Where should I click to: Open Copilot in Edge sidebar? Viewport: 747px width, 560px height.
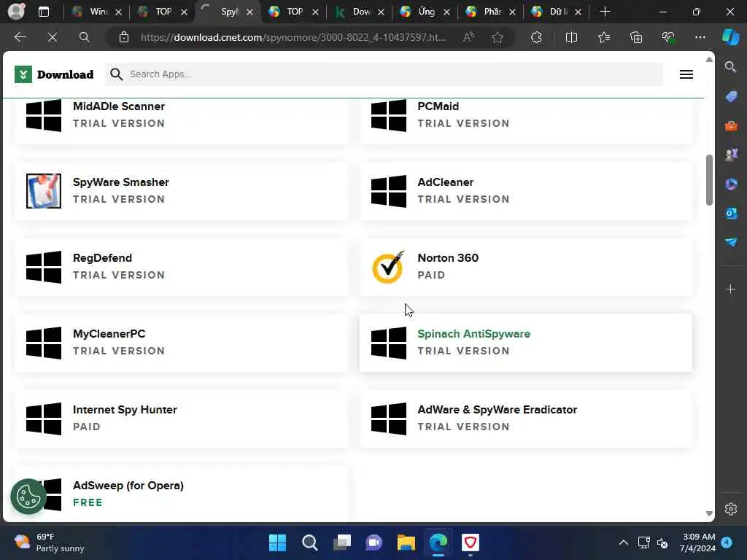pos(730,37)
